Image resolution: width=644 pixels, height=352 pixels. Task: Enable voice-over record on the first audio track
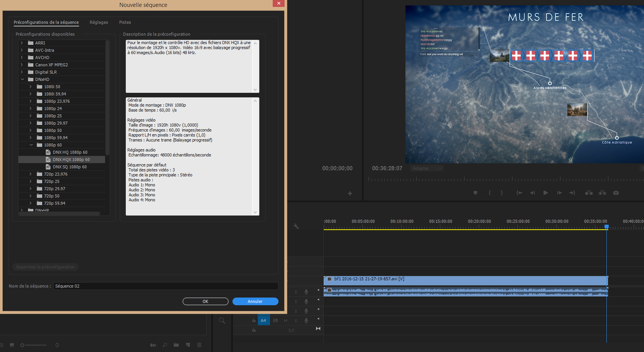click(306, 292)
